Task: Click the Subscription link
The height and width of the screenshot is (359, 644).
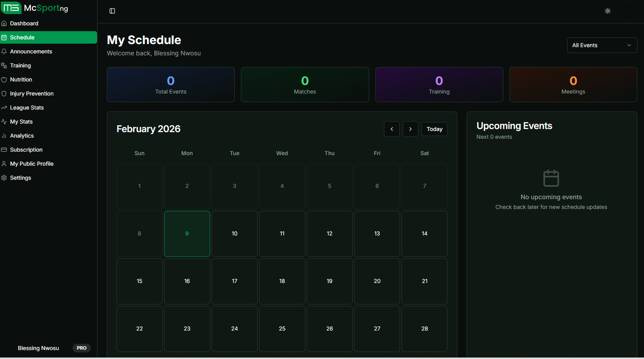Action: [26, 149]
